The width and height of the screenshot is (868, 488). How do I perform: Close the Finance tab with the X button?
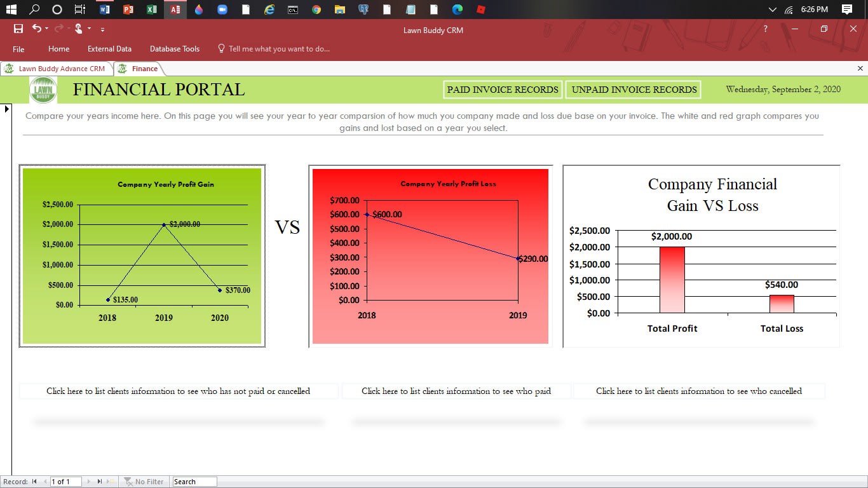(860, 68)
